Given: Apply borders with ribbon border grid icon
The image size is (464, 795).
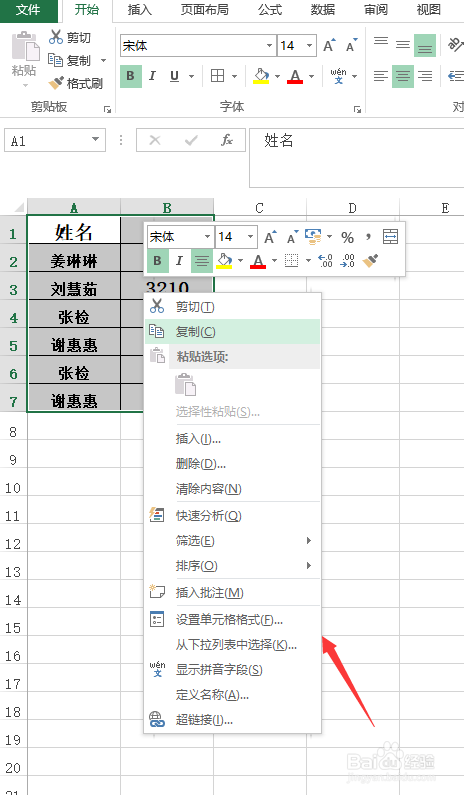Looking at the screenshot, I should [217, 76].
